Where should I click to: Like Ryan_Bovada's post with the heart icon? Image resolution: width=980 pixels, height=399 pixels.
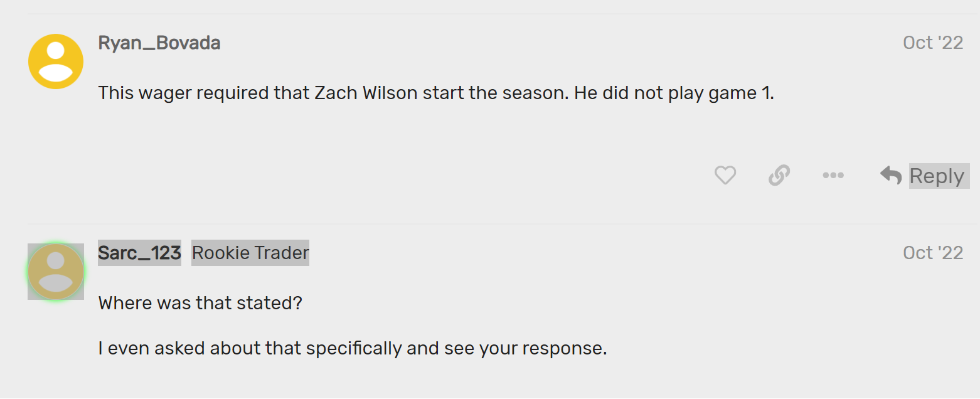pos(725,175)
